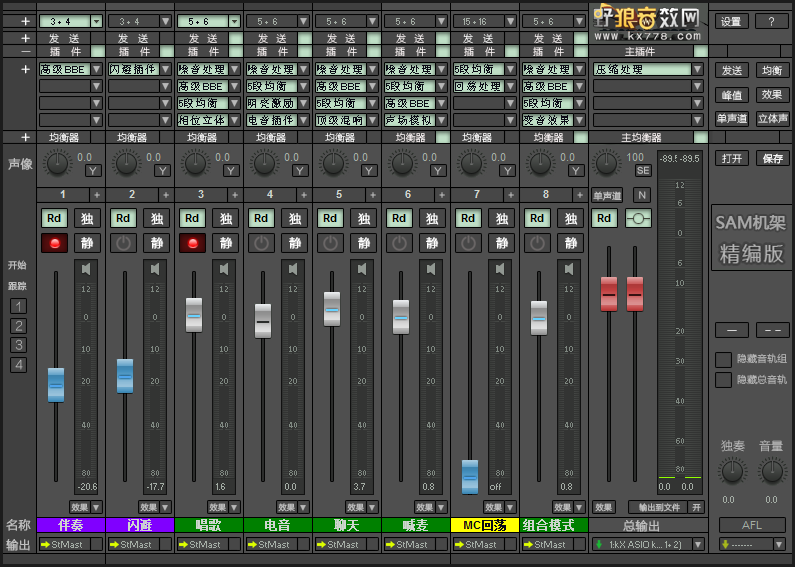
Task: Open channel 7 input 15+16 dropdown
Action: pos(510,22)
